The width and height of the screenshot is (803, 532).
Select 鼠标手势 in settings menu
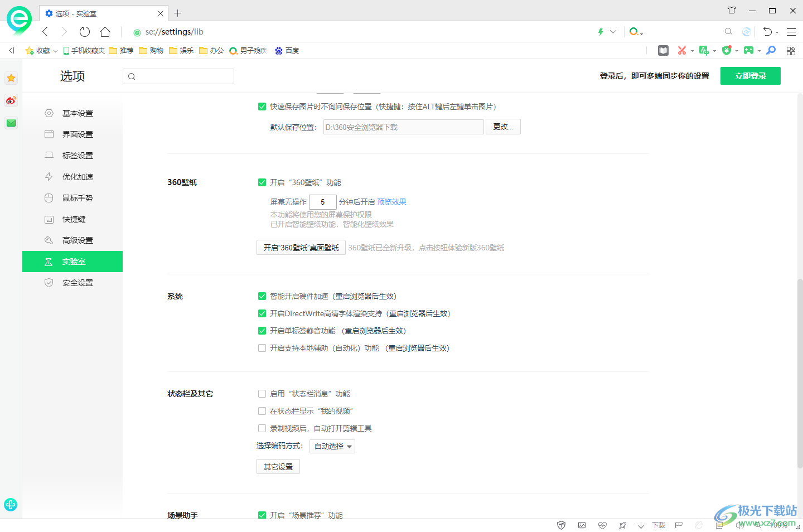point(72,198)
